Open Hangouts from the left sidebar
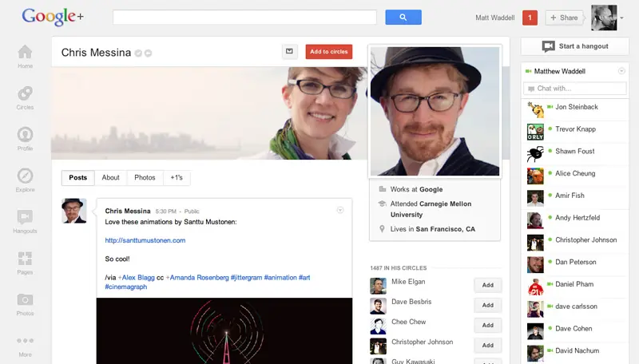This screenshot has width=639, height=364. point(25,222)
